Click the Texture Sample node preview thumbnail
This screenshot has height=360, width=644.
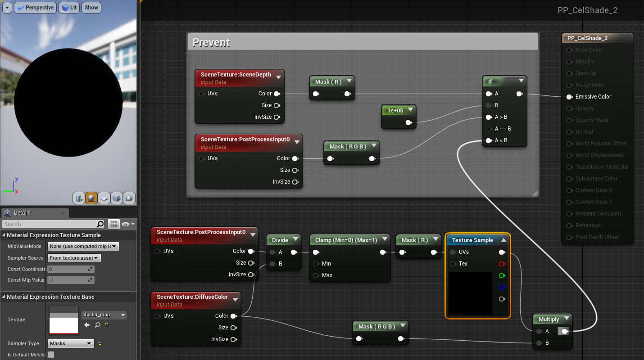(x=471, y=293)
